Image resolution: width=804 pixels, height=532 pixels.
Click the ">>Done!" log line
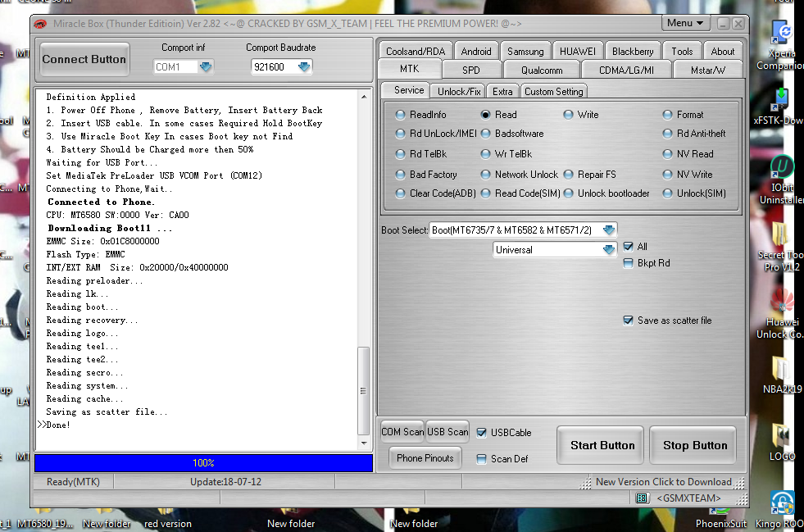click(54, 425)
